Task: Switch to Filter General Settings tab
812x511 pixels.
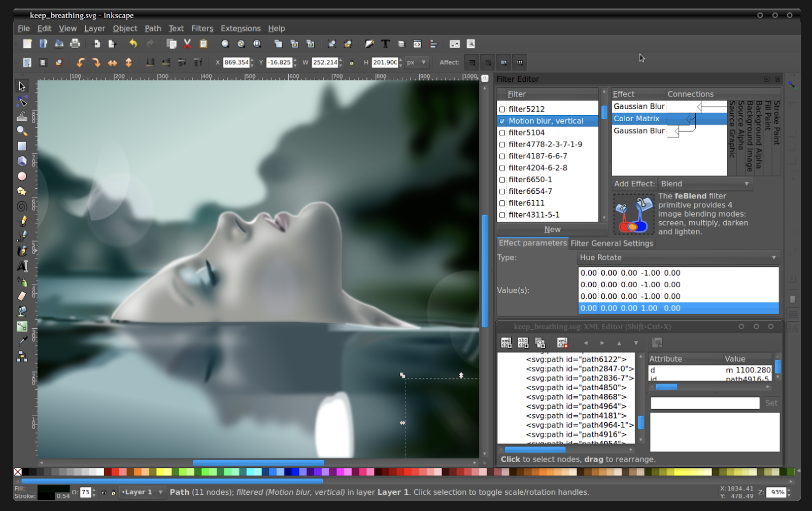Action: click(612, 244)
